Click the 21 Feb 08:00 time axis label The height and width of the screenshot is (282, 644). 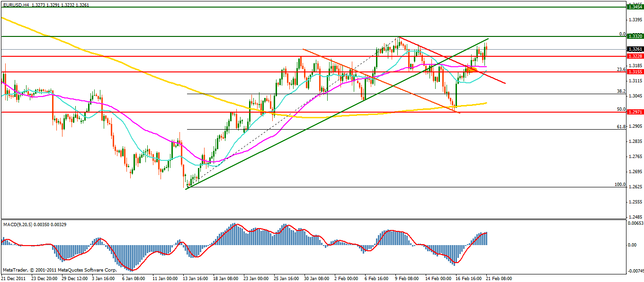(499, 279)
